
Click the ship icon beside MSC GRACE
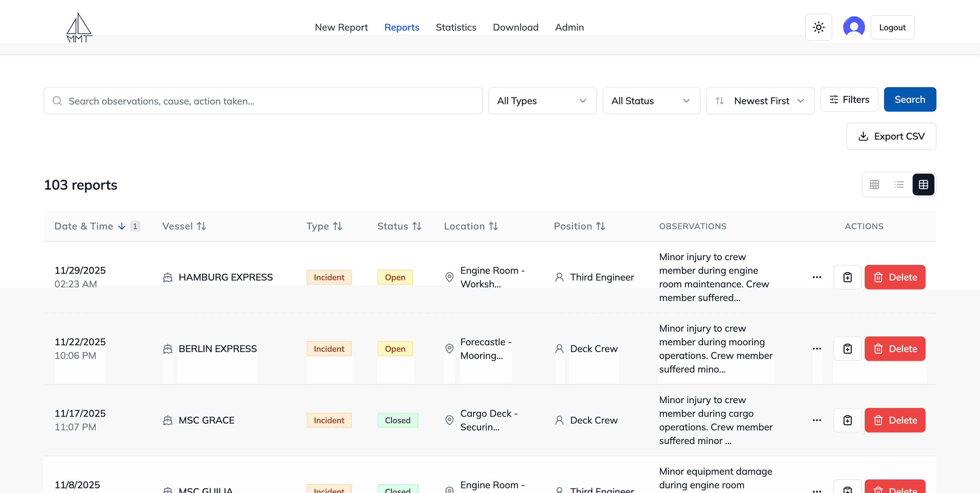coord(167,420)
